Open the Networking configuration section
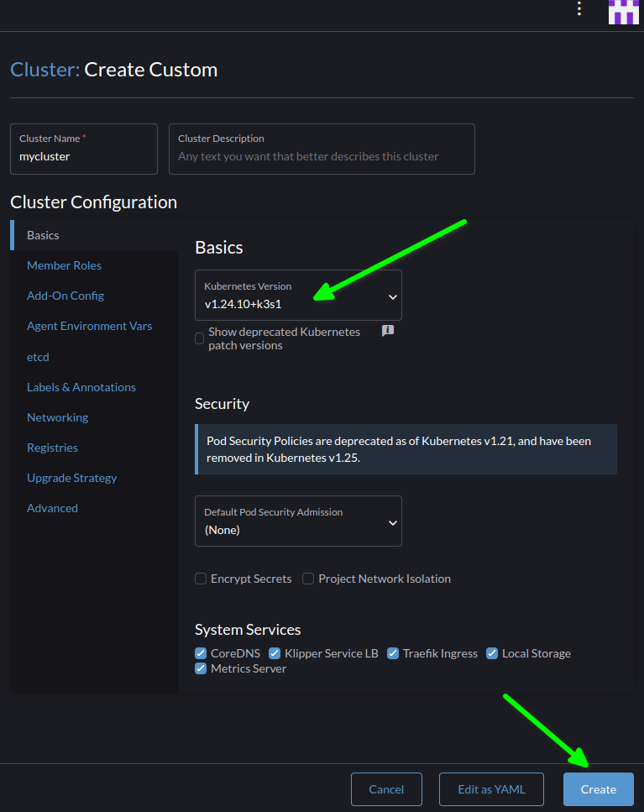The height and width of the screenshot is (812, 644). click(57, 417)
